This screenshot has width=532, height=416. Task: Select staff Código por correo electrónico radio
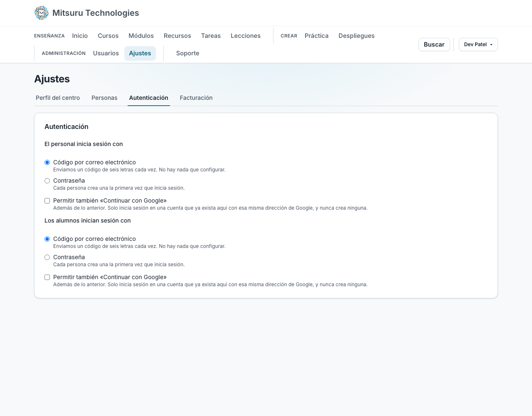coord(47,162)
